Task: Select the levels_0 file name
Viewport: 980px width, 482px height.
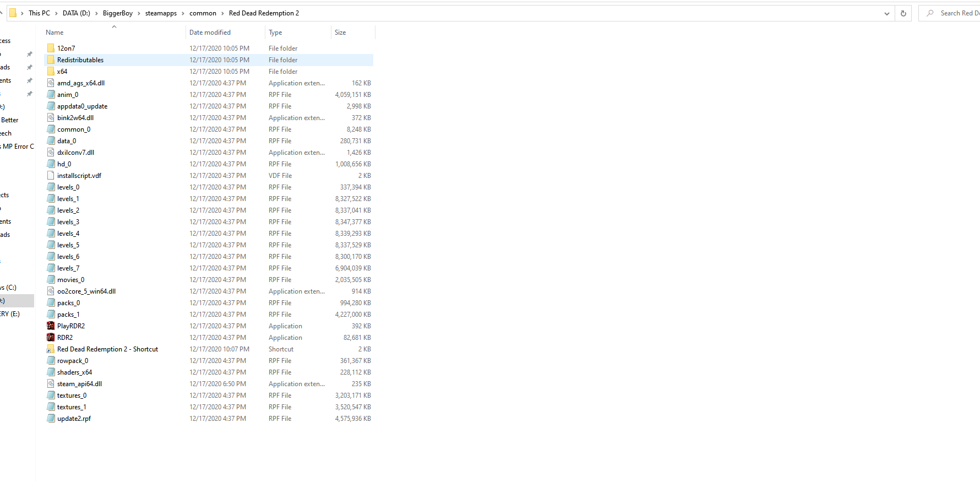Action: (x=68, y=187)
